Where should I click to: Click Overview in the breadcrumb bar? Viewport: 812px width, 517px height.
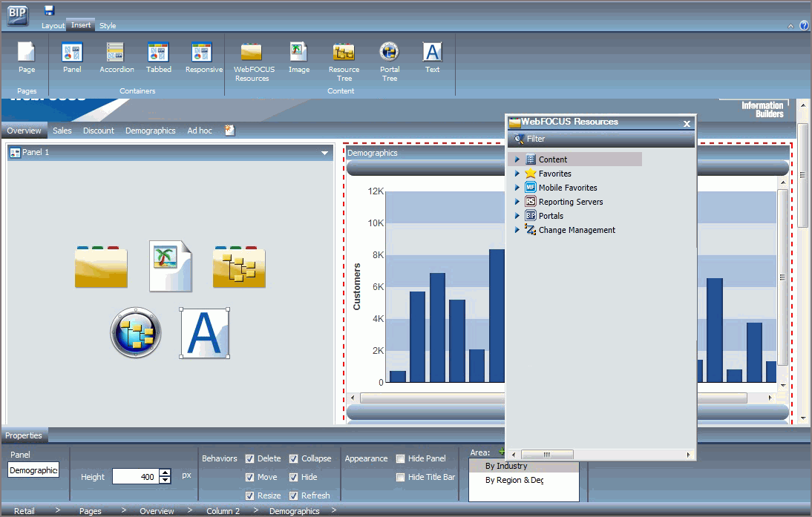(157, 511)
